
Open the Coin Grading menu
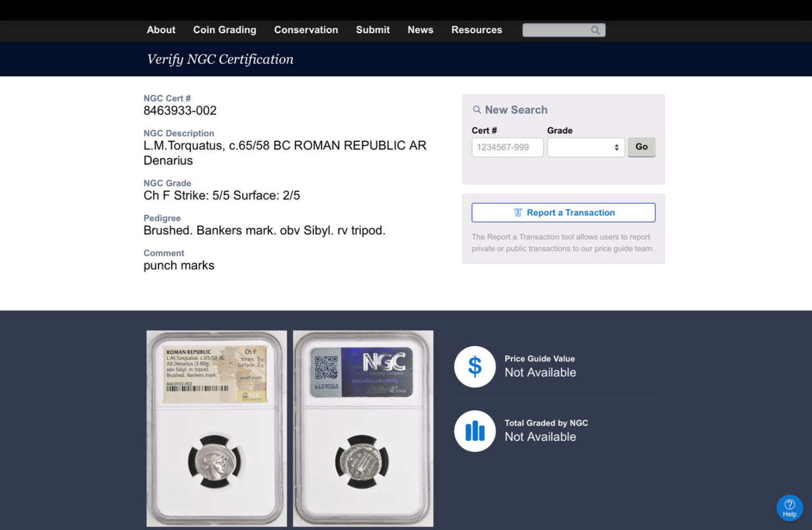tap(225, 30)
